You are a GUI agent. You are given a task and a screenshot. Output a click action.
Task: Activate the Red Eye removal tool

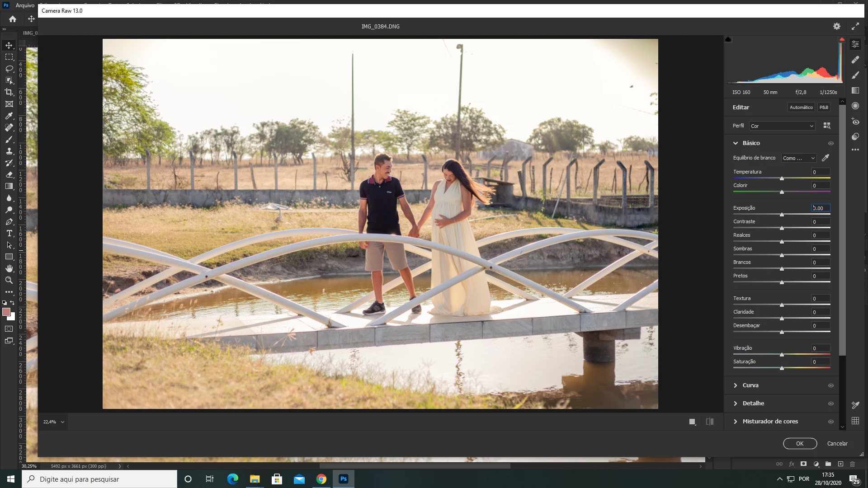[855, 122]
